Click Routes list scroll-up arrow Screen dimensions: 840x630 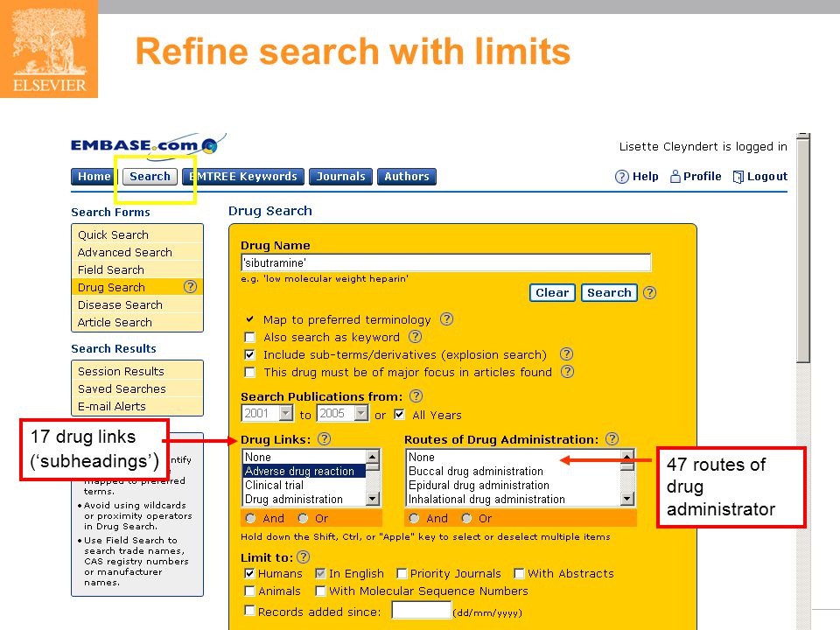pyautogui.click(x=626, y=457)
